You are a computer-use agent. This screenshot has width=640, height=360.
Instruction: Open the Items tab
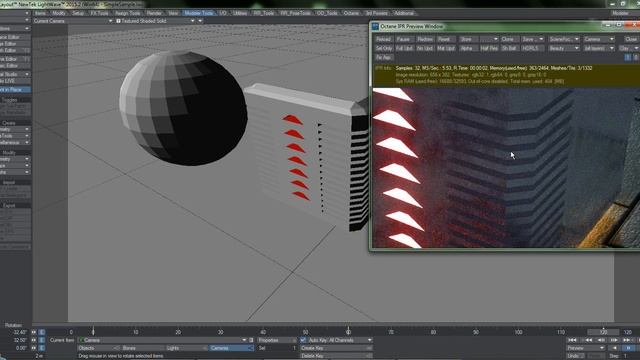coord(40,13)
